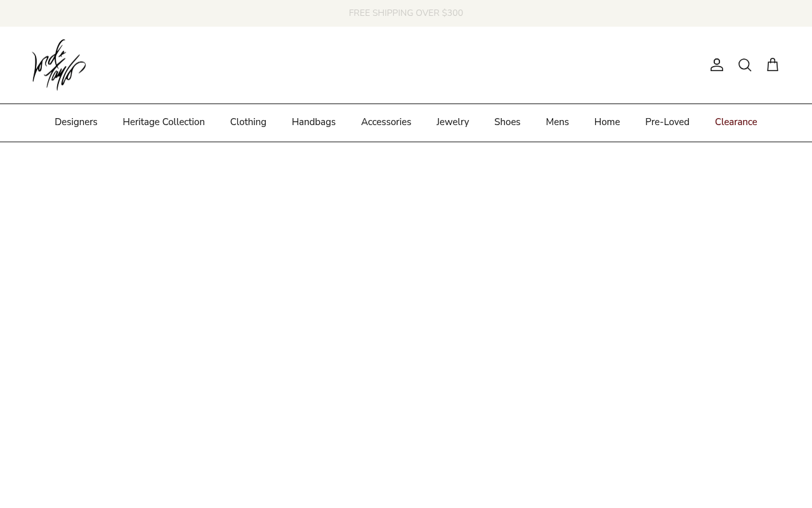Image resolution: width=812 pixels, height=508 pixels.
Task: Open the shopping Cart bag icon
Action: click(773, 65)
